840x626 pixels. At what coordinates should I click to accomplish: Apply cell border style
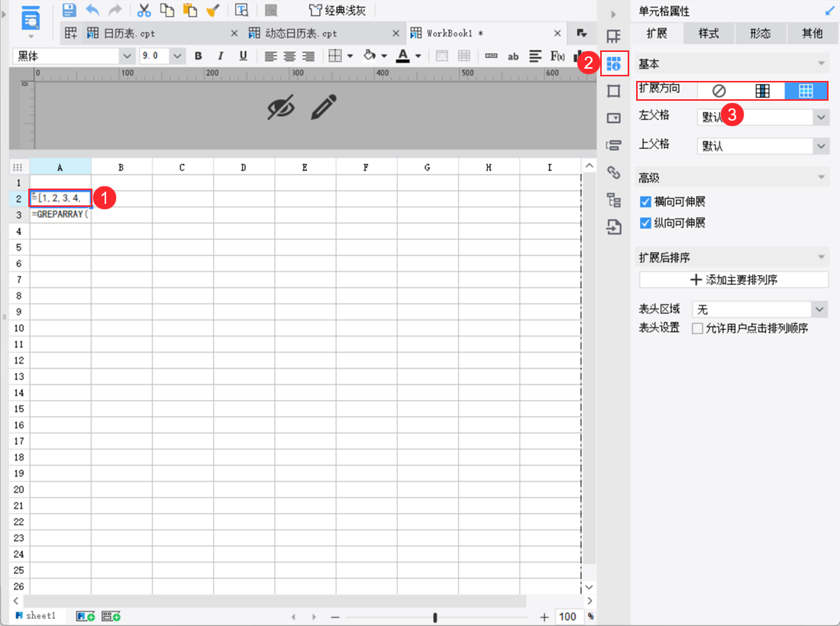334,56
